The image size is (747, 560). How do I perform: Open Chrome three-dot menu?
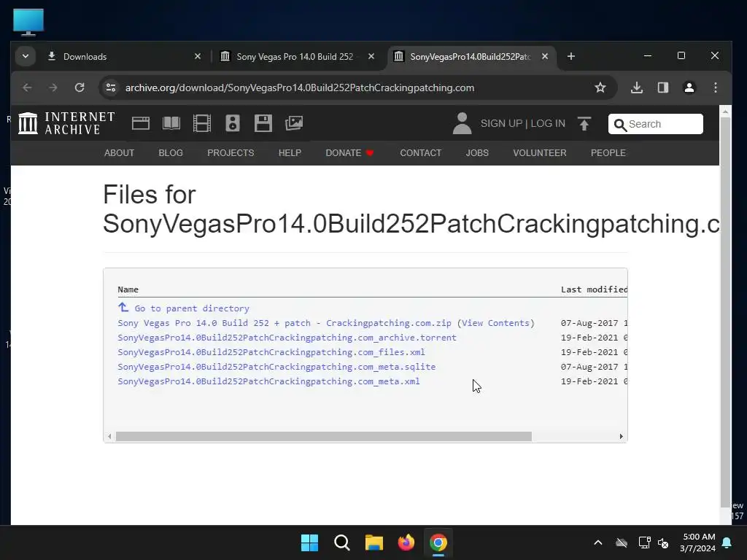click(x=715, y=87)
